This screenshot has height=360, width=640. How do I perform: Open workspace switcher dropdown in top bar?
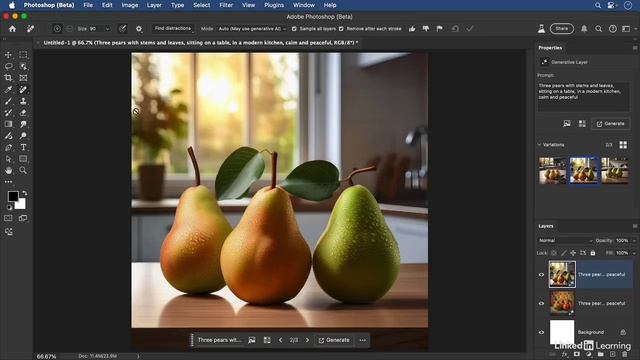click(628, 29)
